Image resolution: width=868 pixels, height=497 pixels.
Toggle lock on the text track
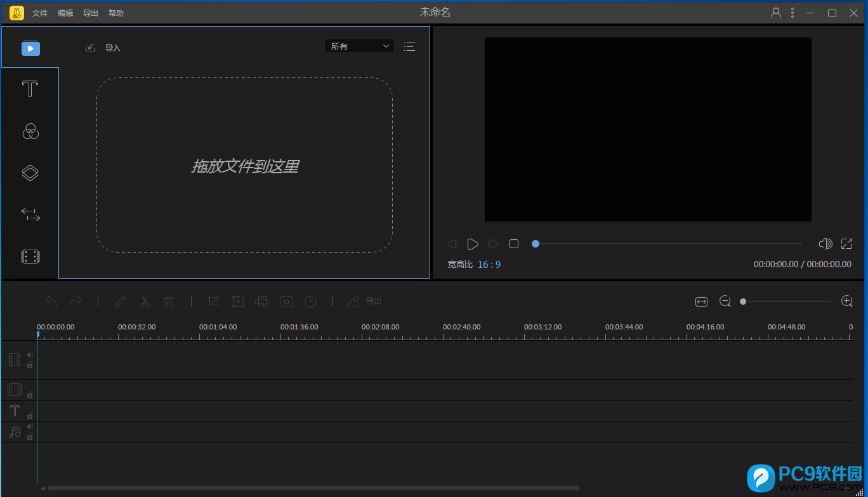(x=30, y=416)
